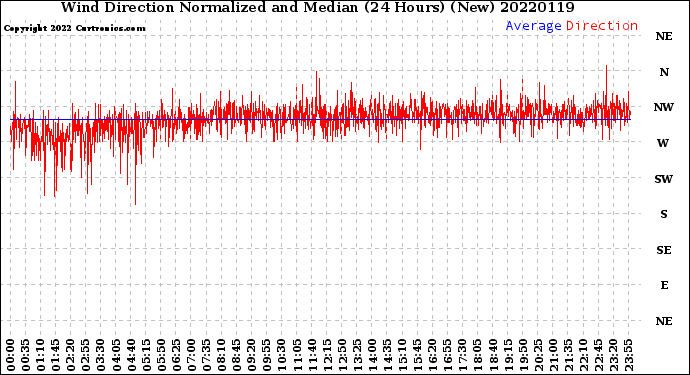Click the 07:00 time label
The height and width of the screenshot is (375, 690).
(191, 355)
